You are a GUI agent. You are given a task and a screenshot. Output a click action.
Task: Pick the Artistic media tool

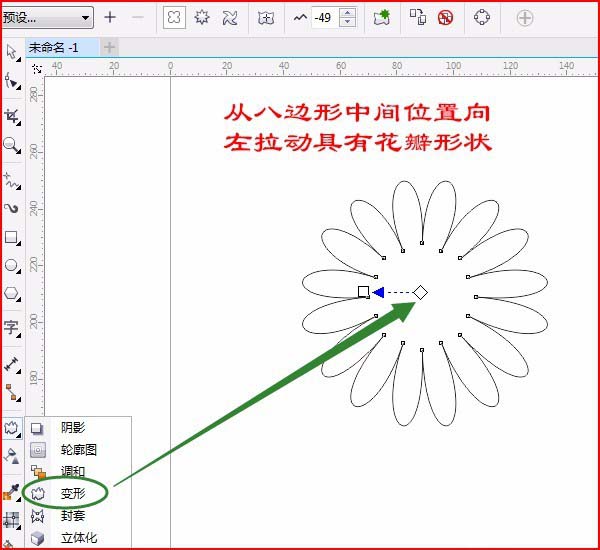pos(11,209)
